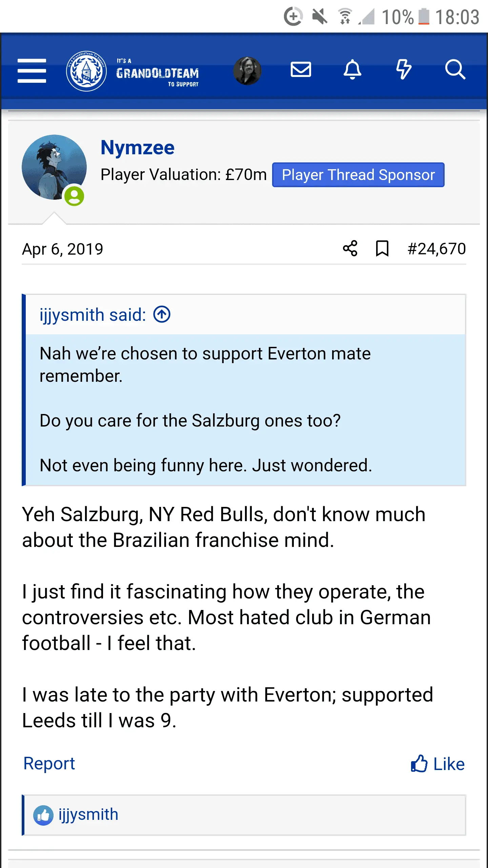The width and height of the screenshot is (488, 868).
Task: Like Nymzee's post
Action: pos(438,764)
